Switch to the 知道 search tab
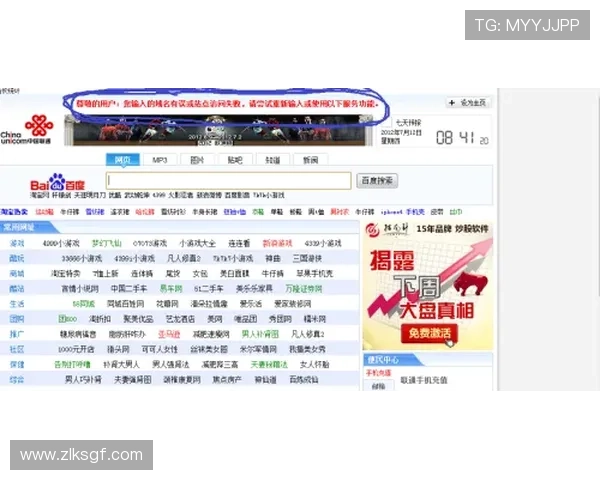Image resolution: width=600 pixels, height=480 pixels. tap(272, 160)
